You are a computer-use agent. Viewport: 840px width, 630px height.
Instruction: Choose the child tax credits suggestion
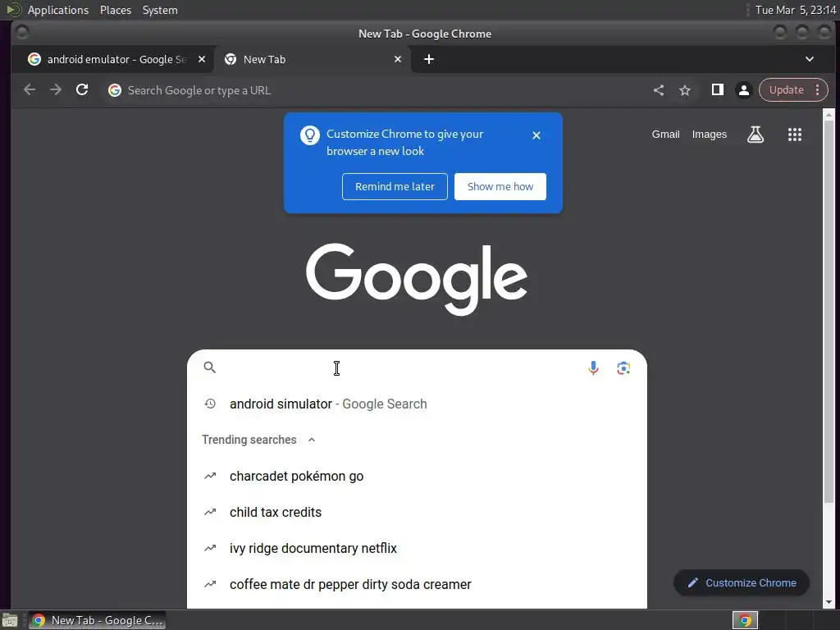tap(417, 512)
